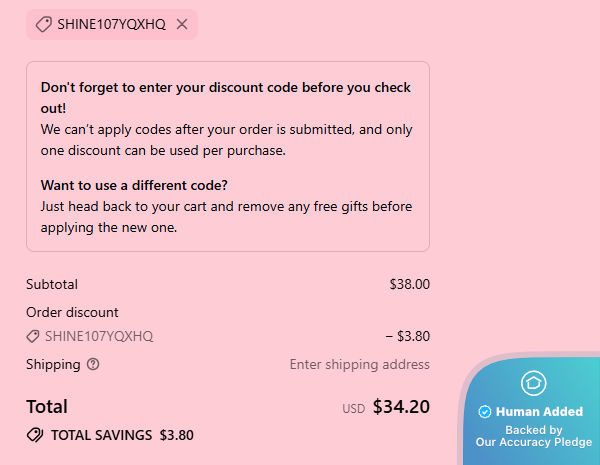Select the SHINE107YQXHQ code chip label
This screenshot has width=600, height=465.
[111, 24]
